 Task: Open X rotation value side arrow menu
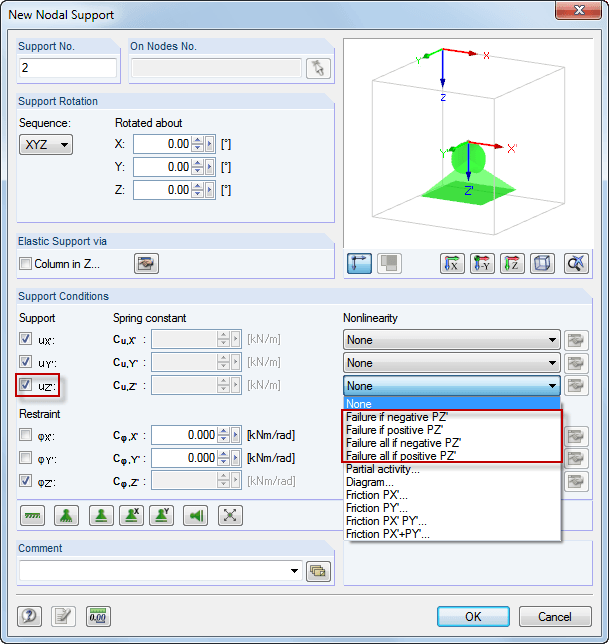point(210,144)
